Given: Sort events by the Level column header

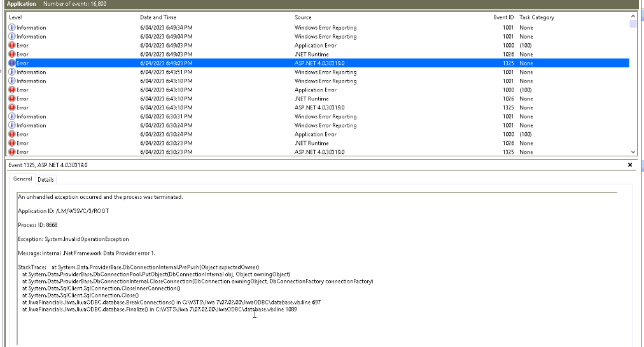Looking at the screenshot, I should (x=15, y=17).
